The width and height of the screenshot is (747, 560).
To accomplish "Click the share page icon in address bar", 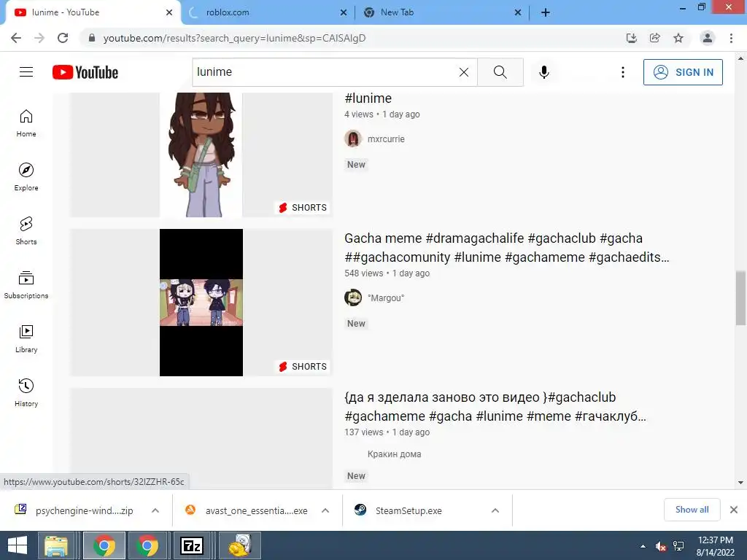I will [654, 38].
